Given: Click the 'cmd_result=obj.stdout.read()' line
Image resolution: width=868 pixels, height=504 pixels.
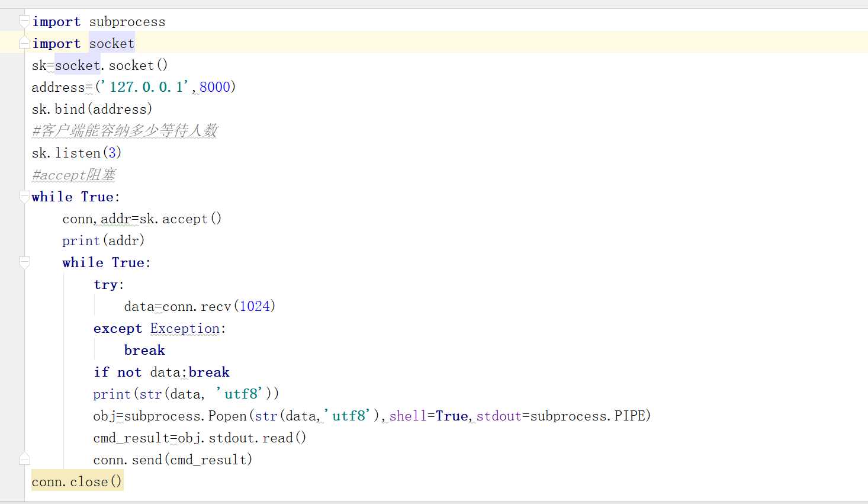Looking at the screenshot, I should (200, 438).
